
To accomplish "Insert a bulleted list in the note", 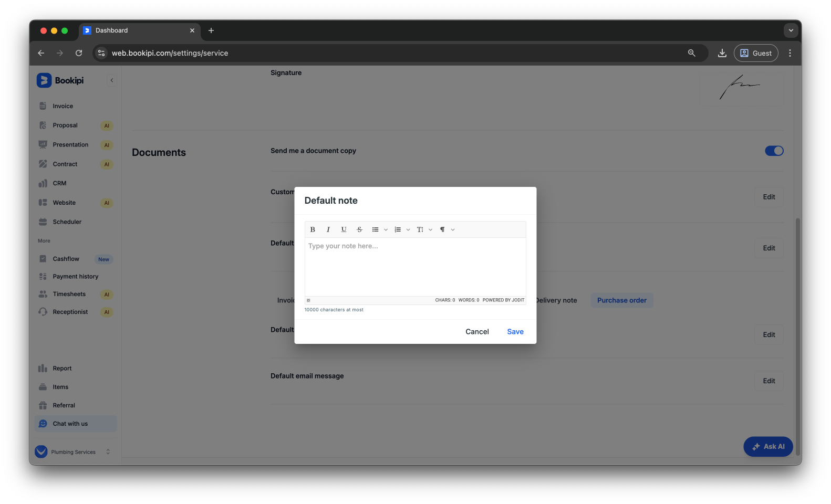I will tap(375, 229).
